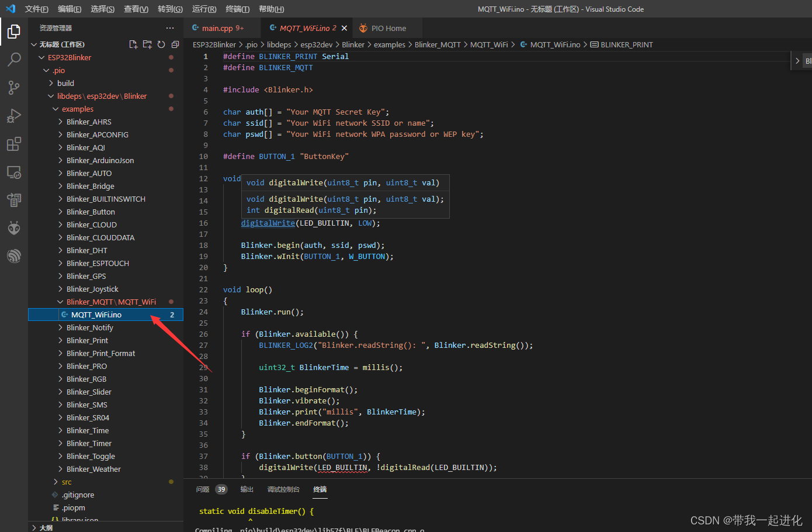Open the explorer more actions ellipsis
Viewport: 812px width, 532px height.
tap(170, 28)
